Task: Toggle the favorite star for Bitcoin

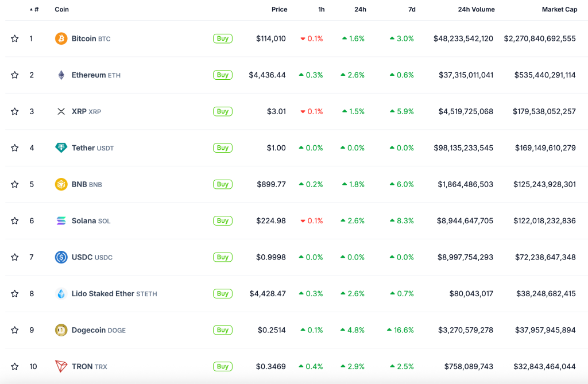Action: [x=15, y=38]
